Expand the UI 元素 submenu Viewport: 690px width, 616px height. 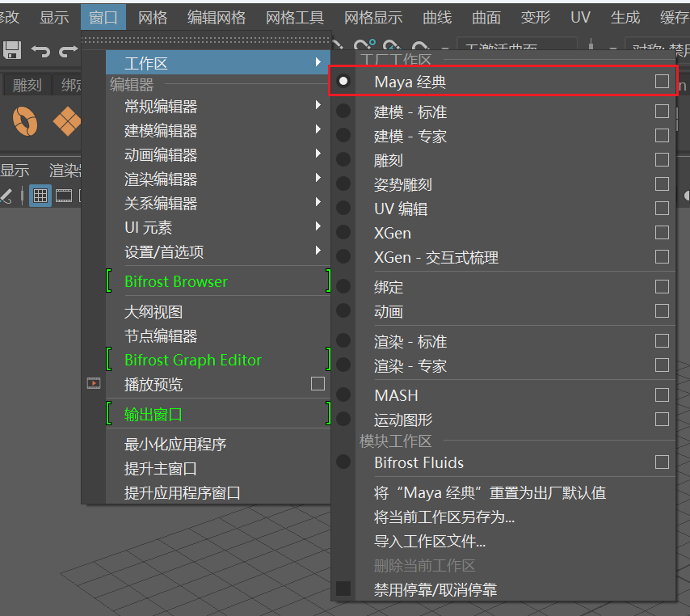218,227
